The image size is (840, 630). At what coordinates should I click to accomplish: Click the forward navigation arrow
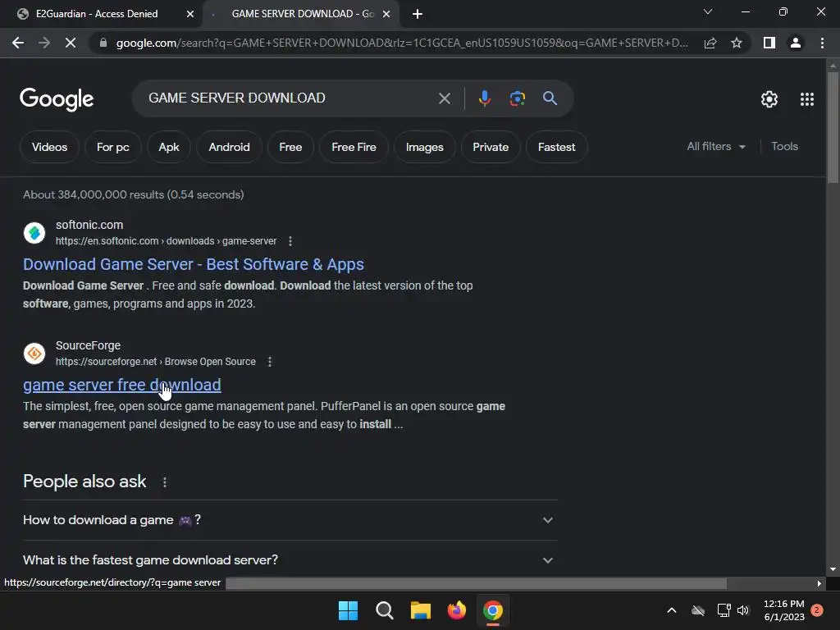click(x=44, y=43)
